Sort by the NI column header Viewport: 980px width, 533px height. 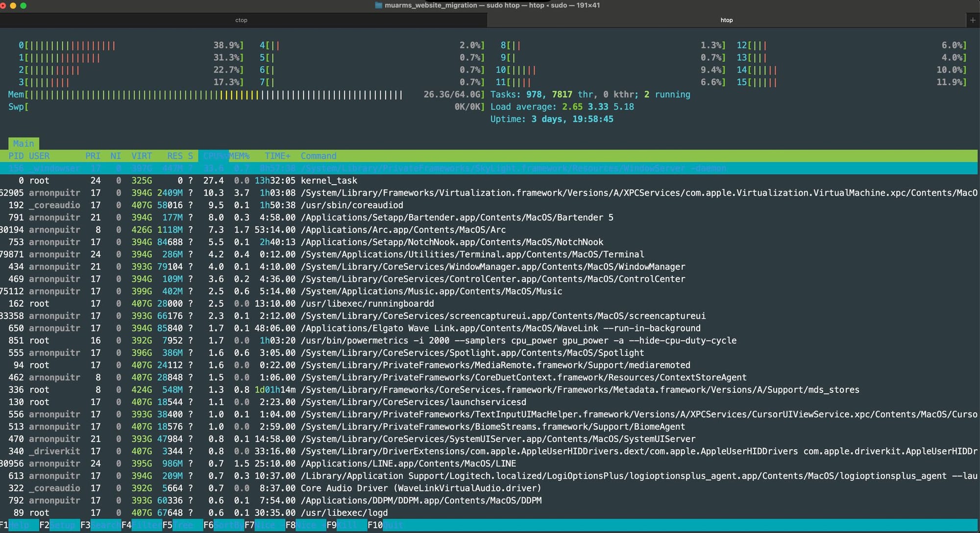click(x=116, y=156)
